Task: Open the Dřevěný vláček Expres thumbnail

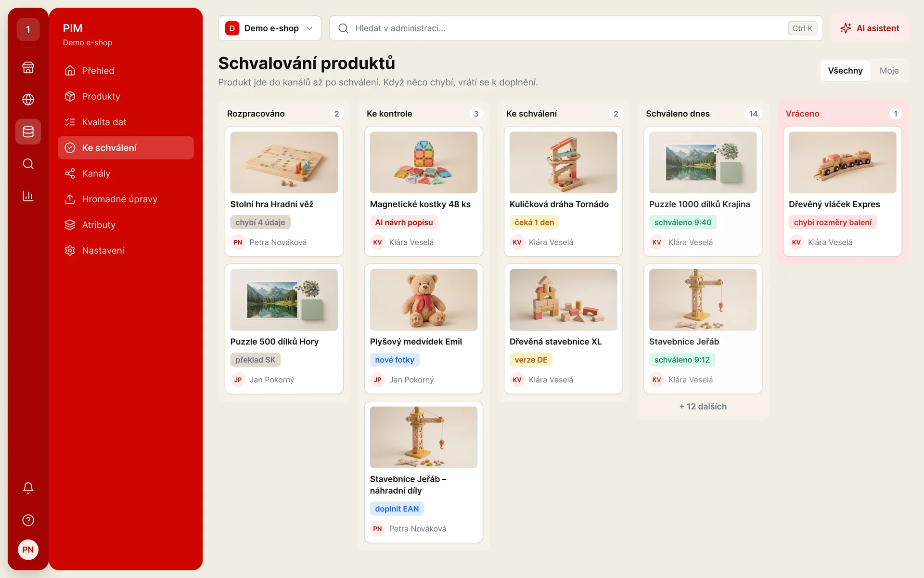Action: tap(842, 162)
